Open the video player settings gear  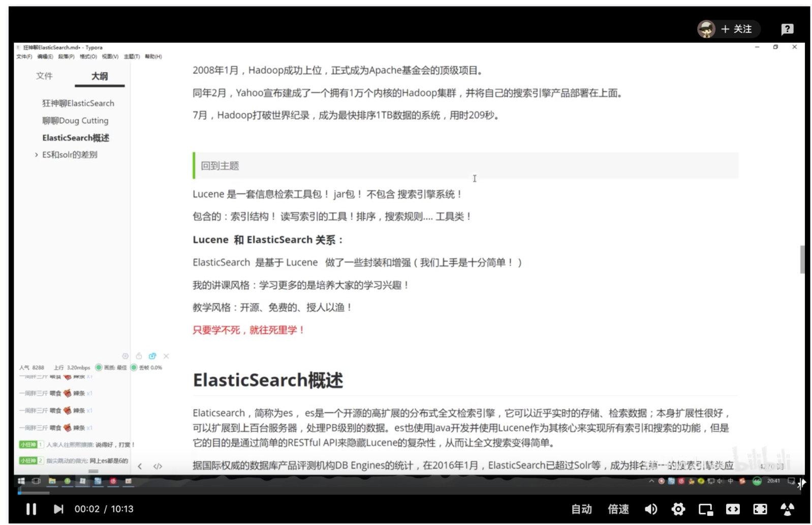click(678, 509)
